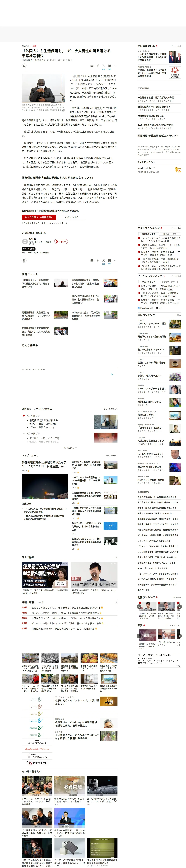Select the はてなブックマーク tab
The height and width of the screenshot is (868, 186).
[170, 282]
